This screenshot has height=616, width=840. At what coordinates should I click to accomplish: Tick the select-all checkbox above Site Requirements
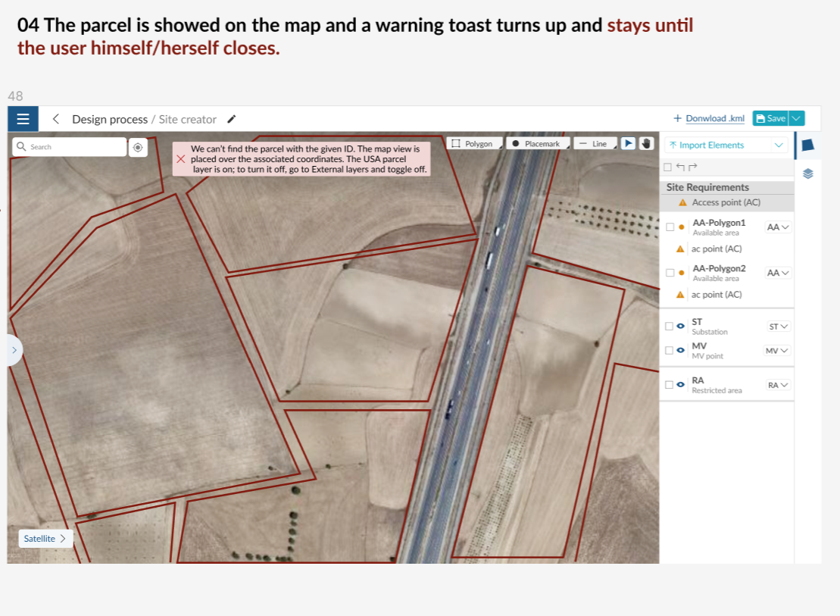coord(667,167)
